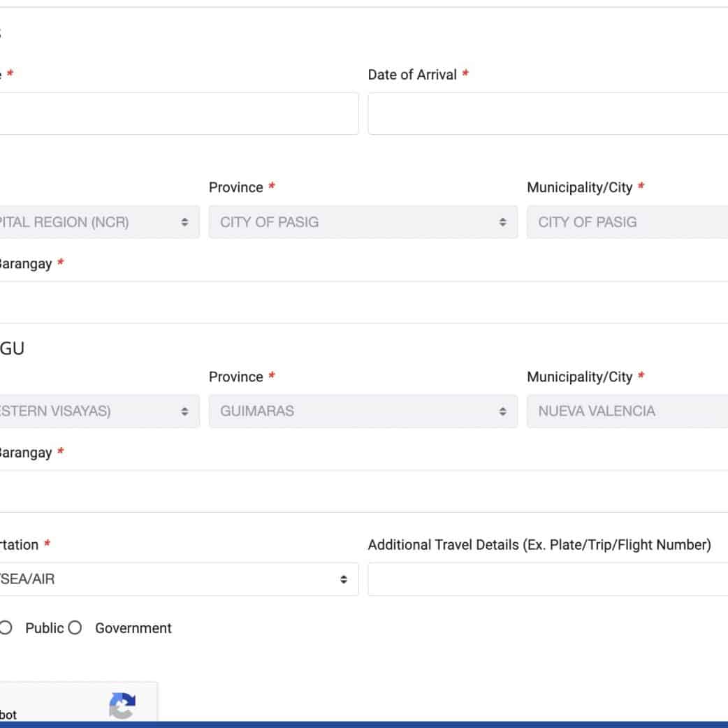
Task: Open the CAPITAL REGION (NCR) region dropdown
Action: coord(98,222)
